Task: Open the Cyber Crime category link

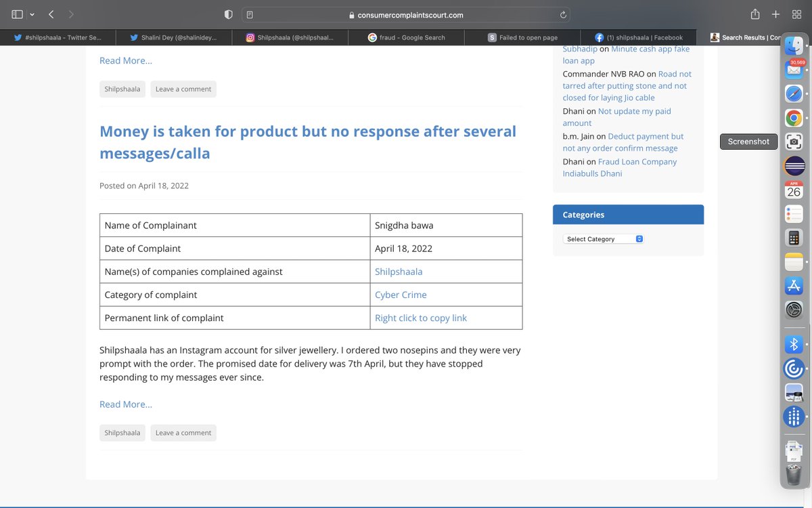Action: pyautogui.click(x=401, y=295)
